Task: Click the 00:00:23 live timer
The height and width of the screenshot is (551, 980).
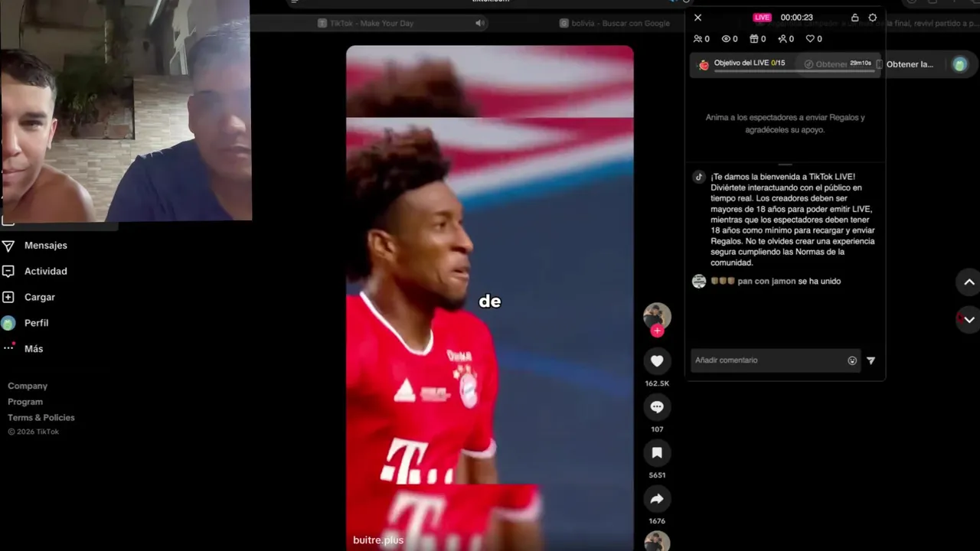Action: [x=797, y=18]
